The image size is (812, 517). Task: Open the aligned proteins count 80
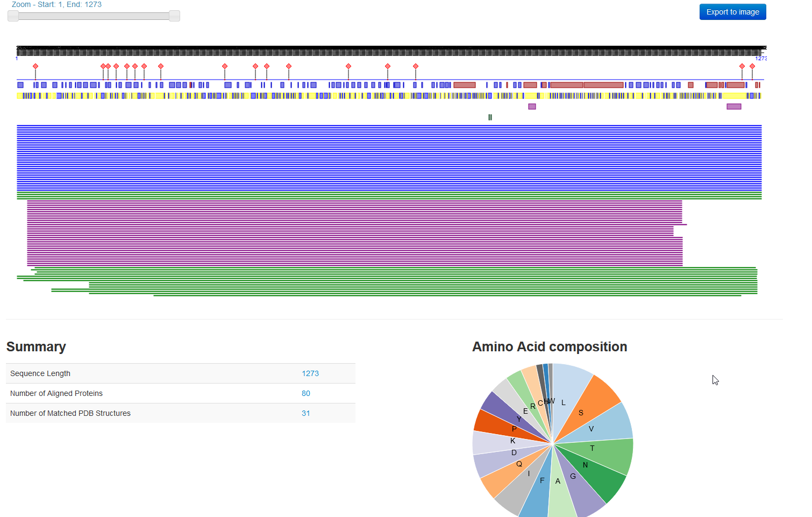pyautogui.click(x=305, y=393)
